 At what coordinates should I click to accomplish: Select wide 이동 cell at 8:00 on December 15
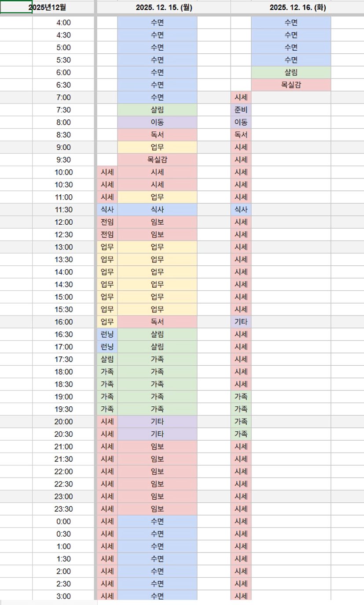157,122
